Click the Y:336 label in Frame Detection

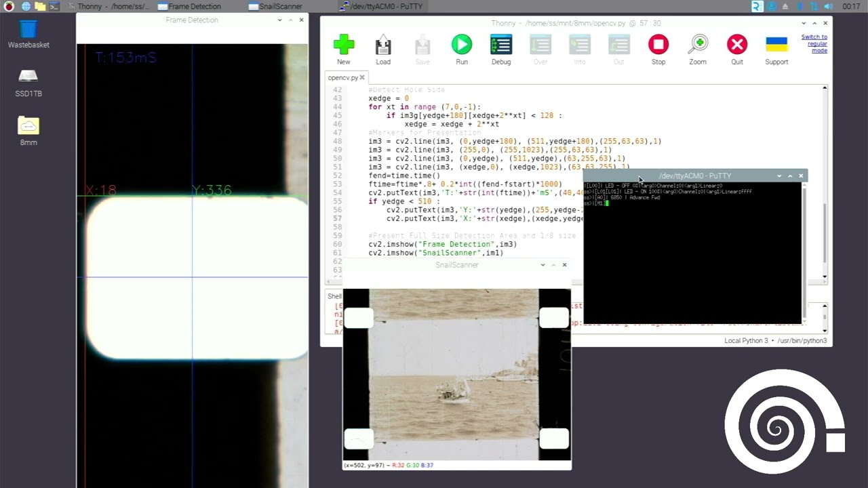pyautogui.click(x=212, y=190)
